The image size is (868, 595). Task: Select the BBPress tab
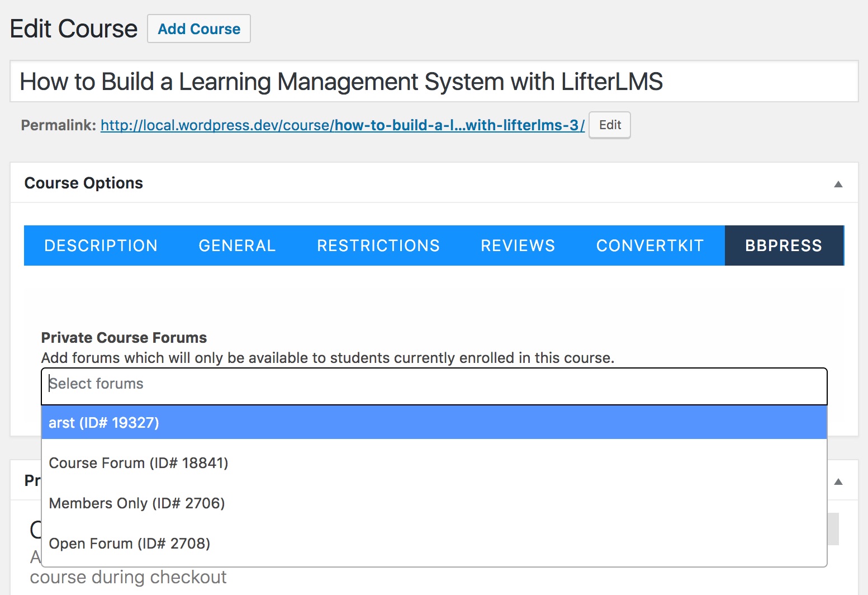(x=783, y=245)
